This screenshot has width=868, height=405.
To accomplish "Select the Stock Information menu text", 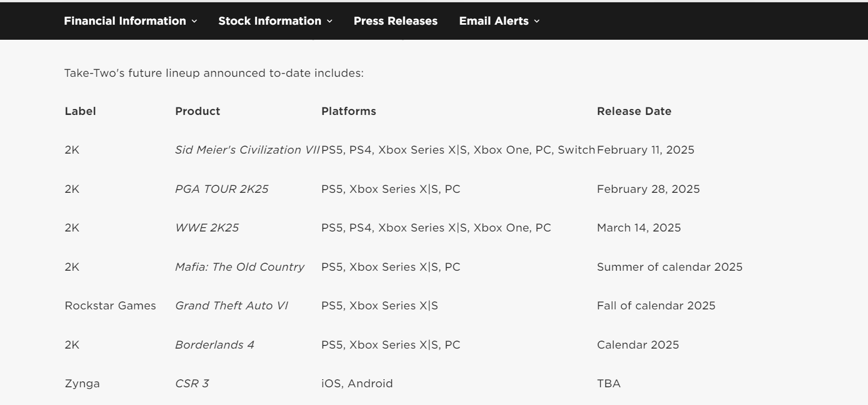I will (x=269, y=21).
